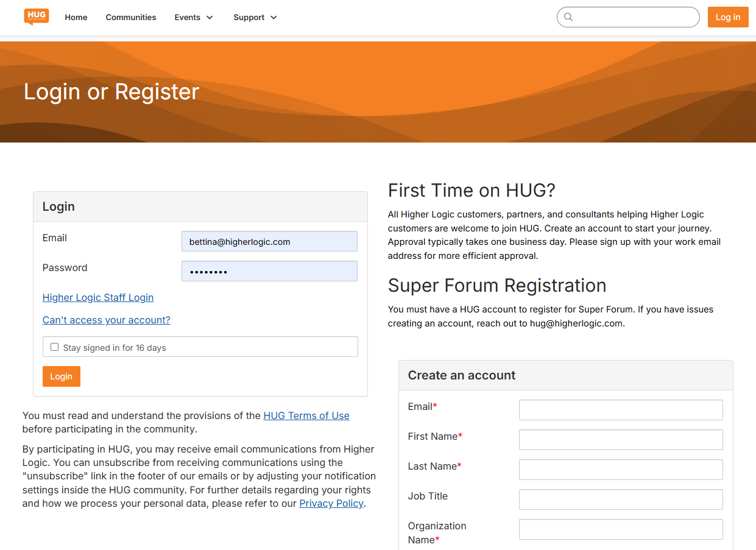Focus the site search field
756x550 pixels.
628,17
